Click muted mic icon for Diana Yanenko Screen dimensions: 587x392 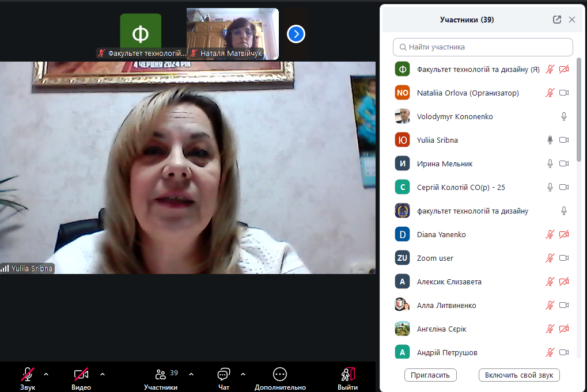[550, 235]
